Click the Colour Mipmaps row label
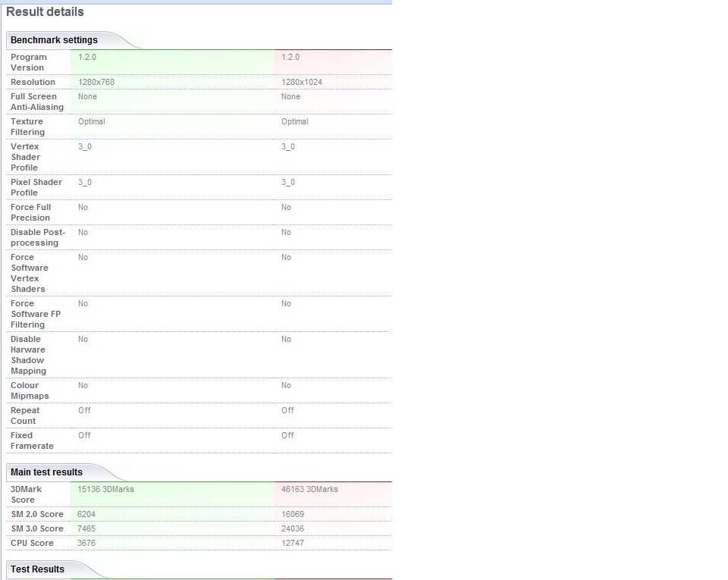This screenshot has height=580, width=728. coord(30,390)
